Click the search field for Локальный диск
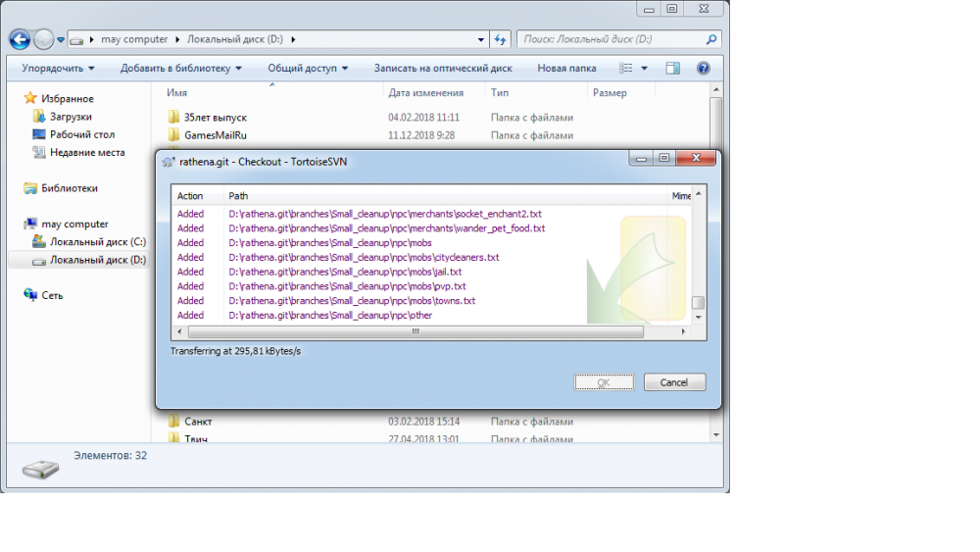Image resolution: width=980 pixels, height=552 pixels. point(610,39)
